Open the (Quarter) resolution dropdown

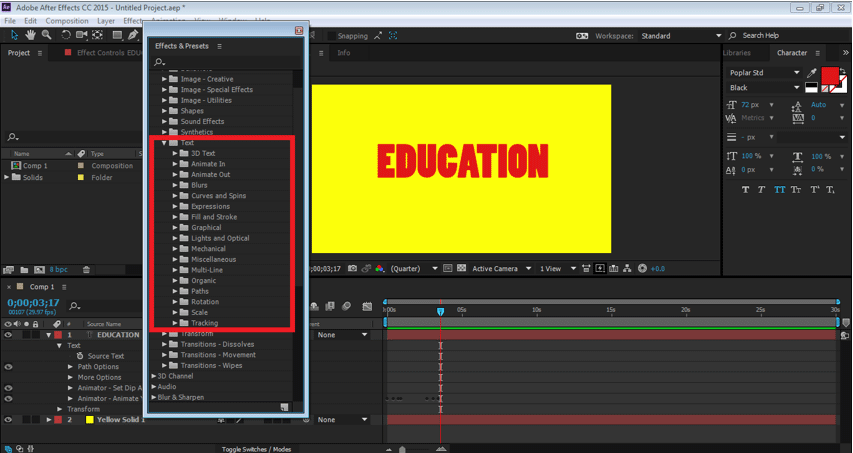point(414,269)
